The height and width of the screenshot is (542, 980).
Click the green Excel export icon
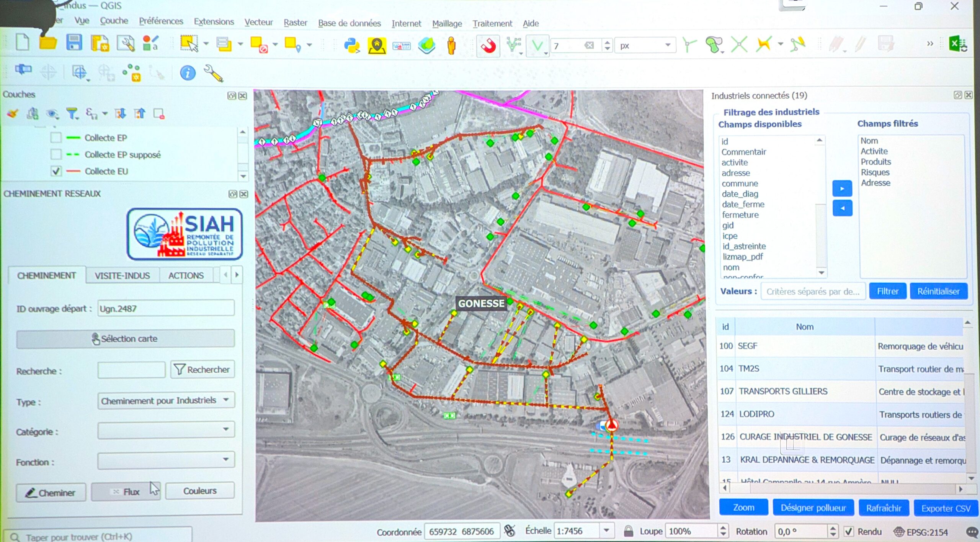point(958,44)
